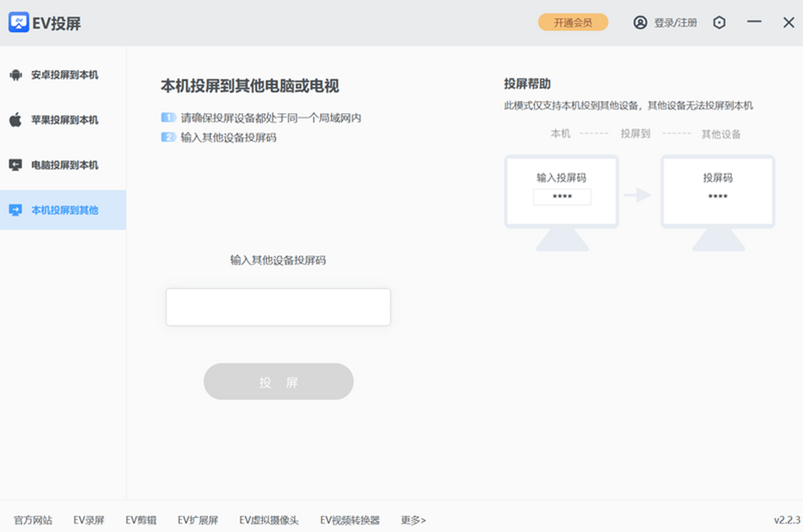Viewport: 803px width, 532px height.
Task: Click the user avatar icon
Action: coord(640,23)
